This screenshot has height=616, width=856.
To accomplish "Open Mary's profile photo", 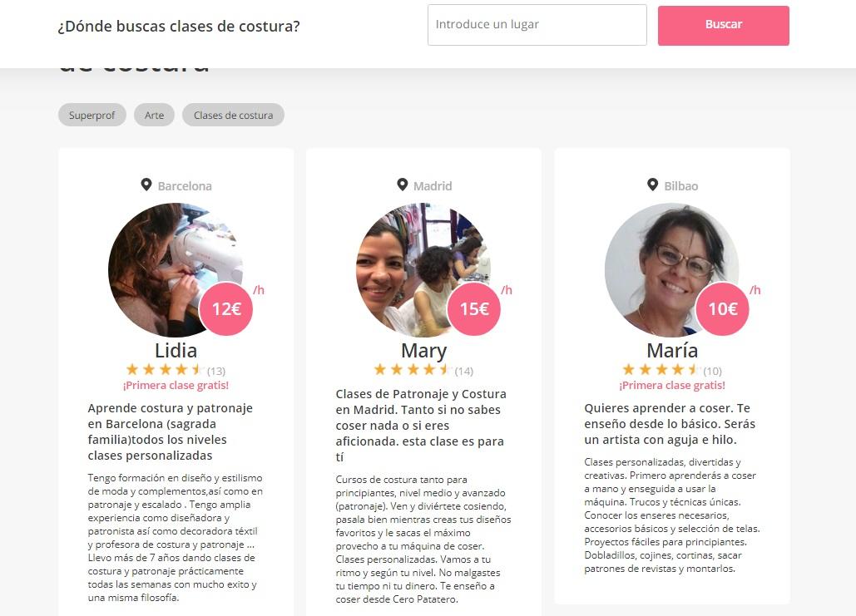I will click(x=423, y=269).
